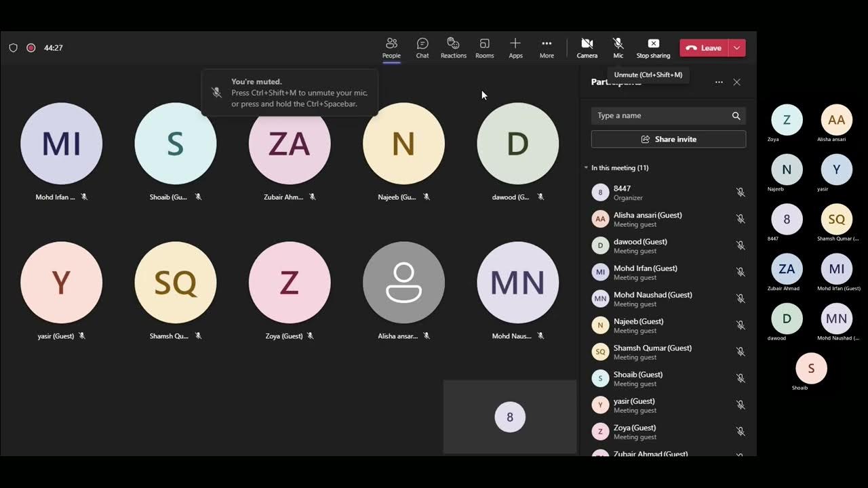Leave the meeting
This screenshot has width=868, height=488.
(x=704, y=48)
